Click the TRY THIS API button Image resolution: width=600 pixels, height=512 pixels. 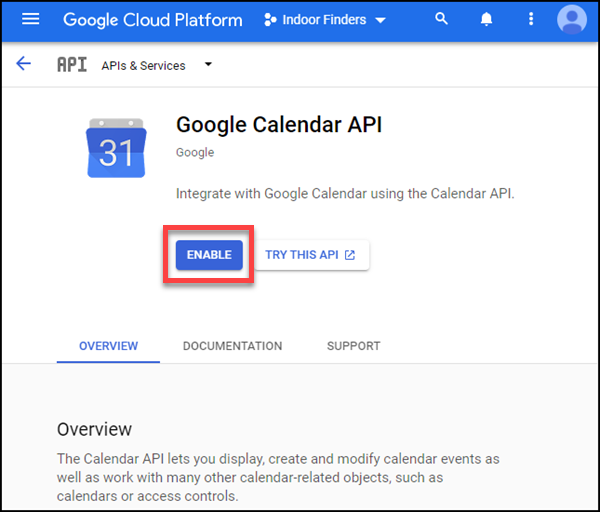(x=312, y=255)
